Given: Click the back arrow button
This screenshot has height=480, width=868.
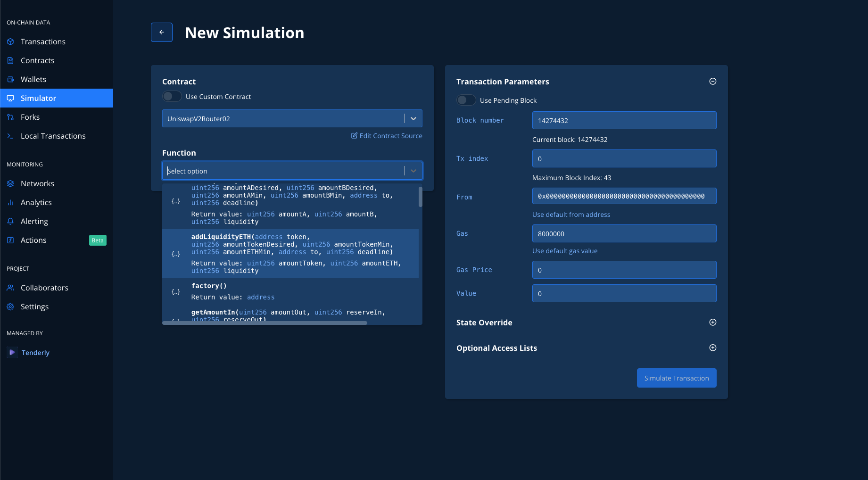Looking at the screenshot, I should point(162,33).
